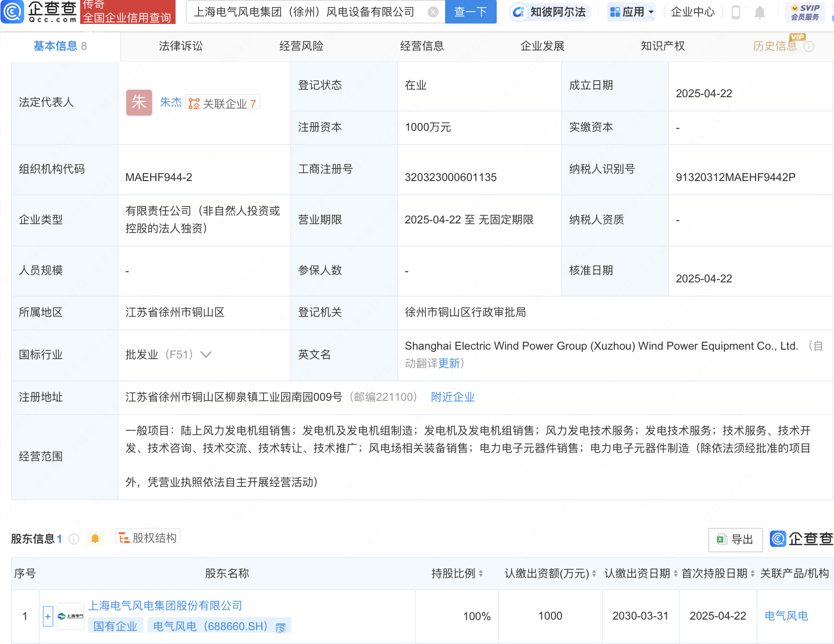Click the 知彼阿尔法 icon
The image size is (834, 644).
(518, 12)
